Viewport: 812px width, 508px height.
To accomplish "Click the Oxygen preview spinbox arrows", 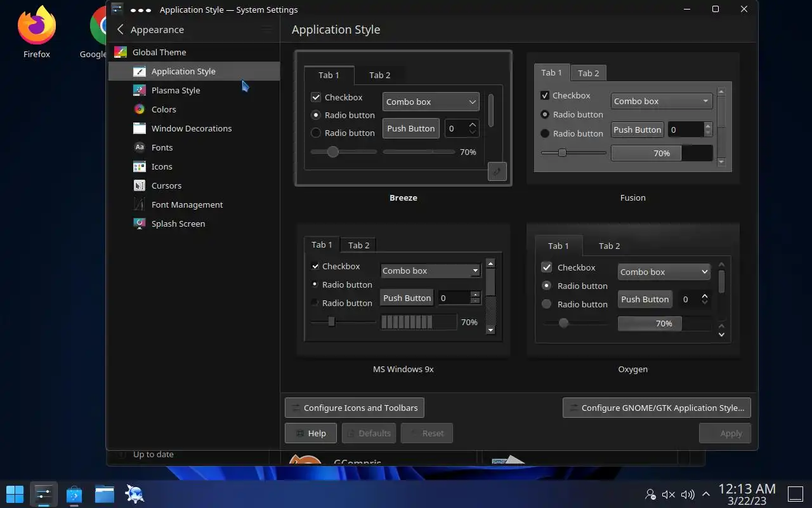I will [705, 299].
